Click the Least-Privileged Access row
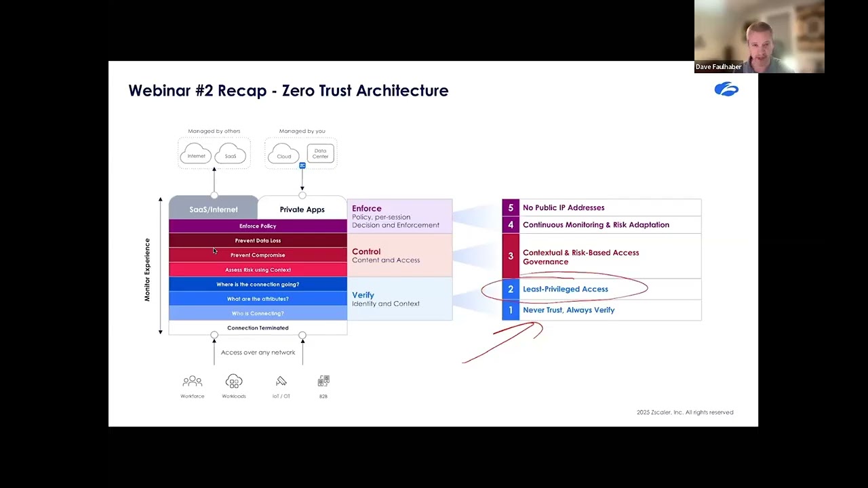 (601, 289)
